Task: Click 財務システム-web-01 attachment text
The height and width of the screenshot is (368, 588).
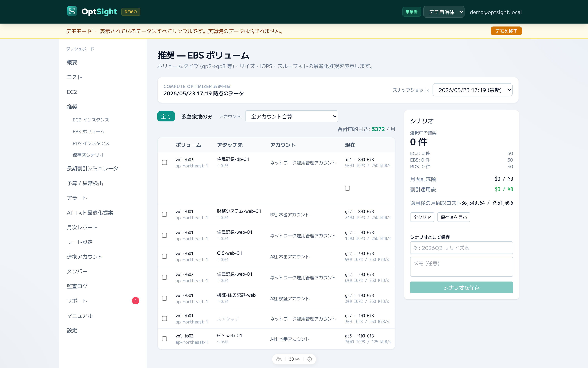Action: [239, 211]
